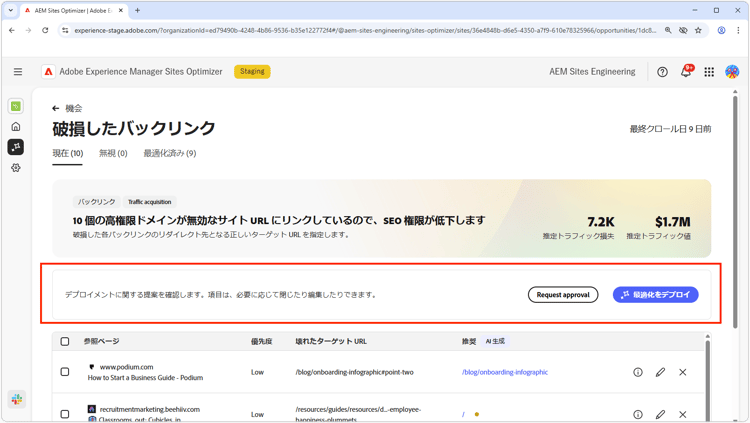Click the 参照ページ column header

(x=101, y=341)
